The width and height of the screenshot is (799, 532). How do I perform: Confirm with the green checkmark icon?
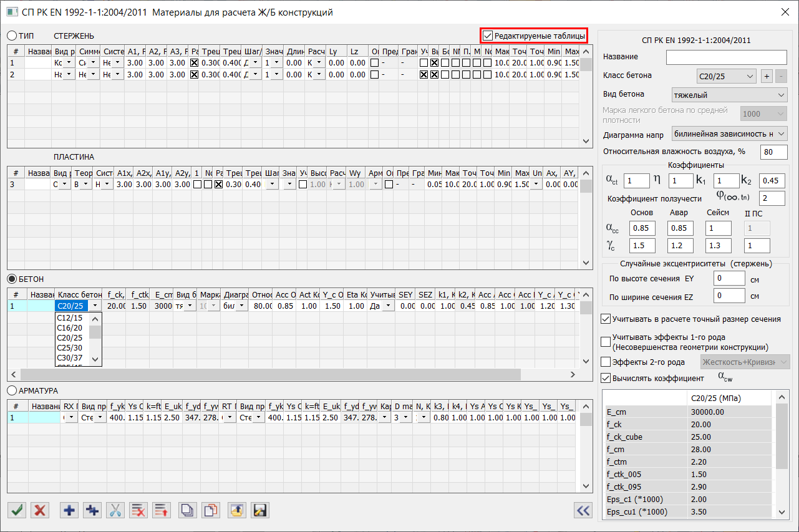pyautogui.click(x=17, y=510)
